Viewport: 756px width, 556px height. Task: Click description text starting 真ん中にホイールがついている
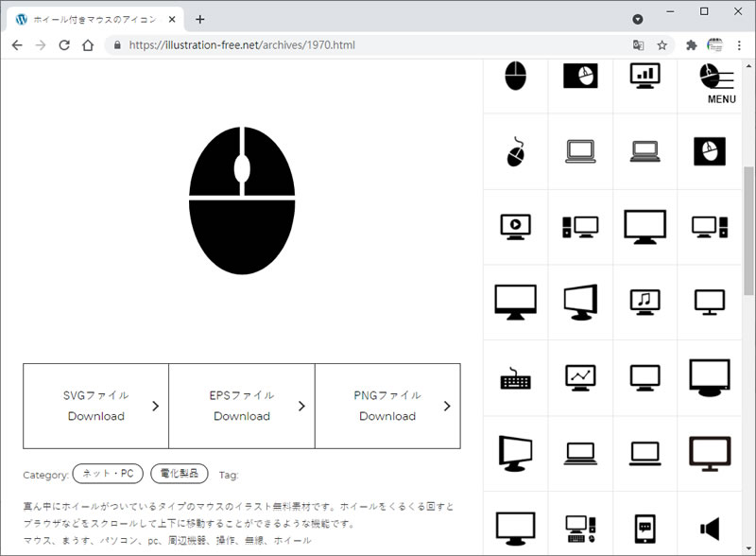(239, 514)
